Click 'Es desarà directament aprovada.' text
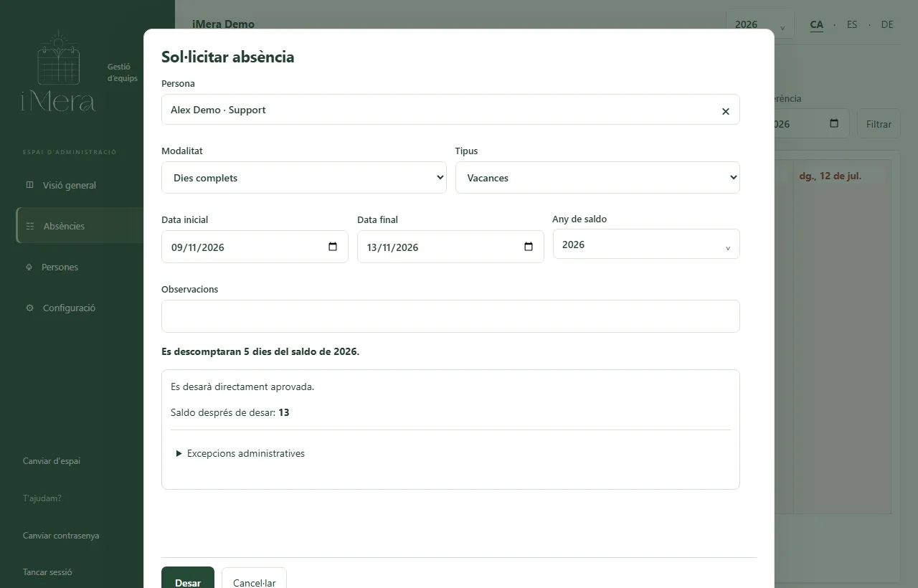Screen dimensions: 918x588 242,387
